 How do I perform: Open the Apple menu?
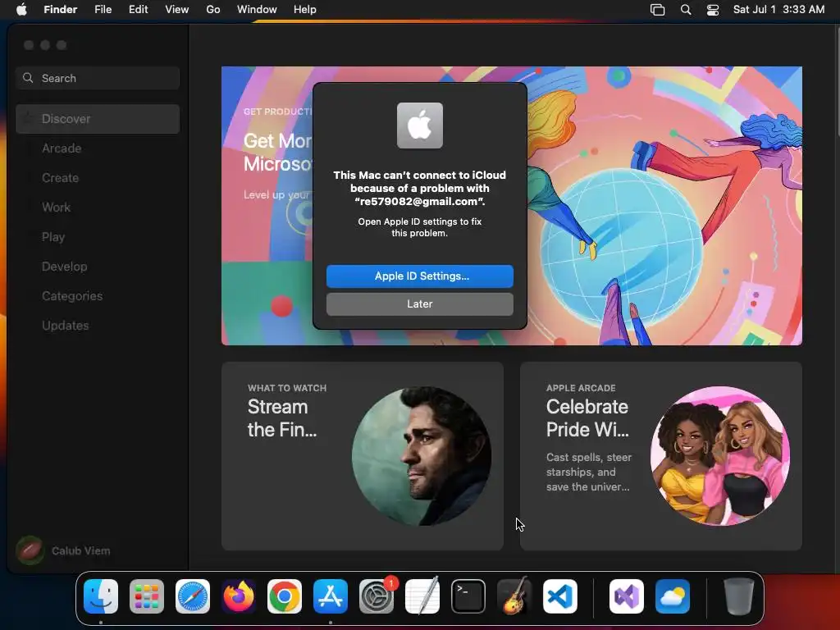coord(21,10)
